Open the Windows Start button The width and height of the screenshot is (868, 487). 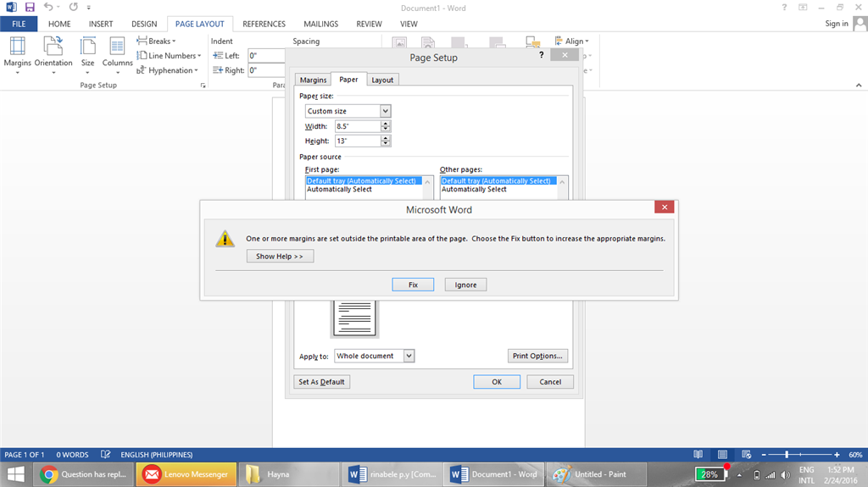click(x=15, y=474)
